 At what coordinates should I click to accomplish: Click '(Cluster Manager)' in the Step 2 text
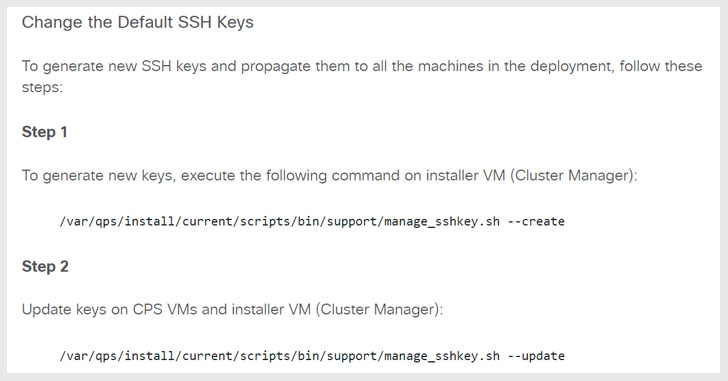(379, 310)
